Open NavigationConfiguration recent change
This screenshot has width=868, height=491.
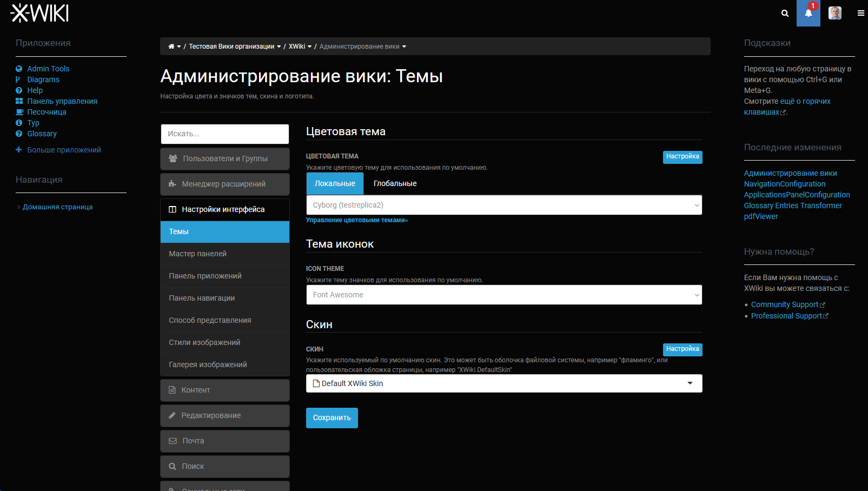(785, 184)
